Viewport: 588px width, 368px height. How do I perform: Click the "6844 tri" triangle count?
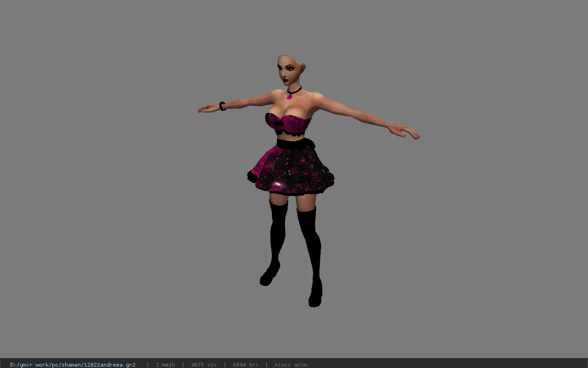[x=245, y=365]
